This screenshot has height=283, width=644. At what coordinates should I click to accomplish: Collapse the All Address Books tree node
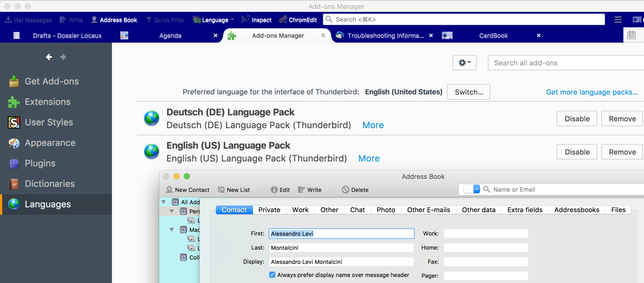pyautogui.click(x=164, y=202)
